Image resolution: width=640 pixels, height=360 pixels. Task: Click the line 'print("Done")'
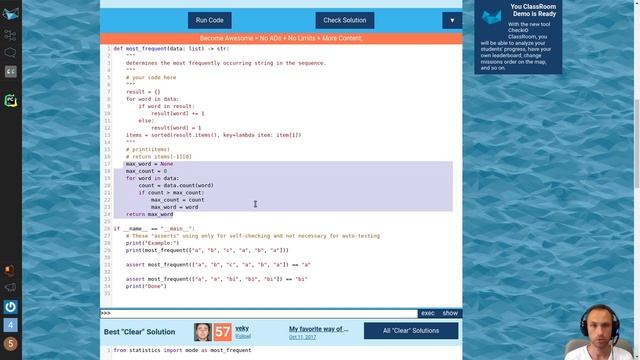tap(146, 287)
